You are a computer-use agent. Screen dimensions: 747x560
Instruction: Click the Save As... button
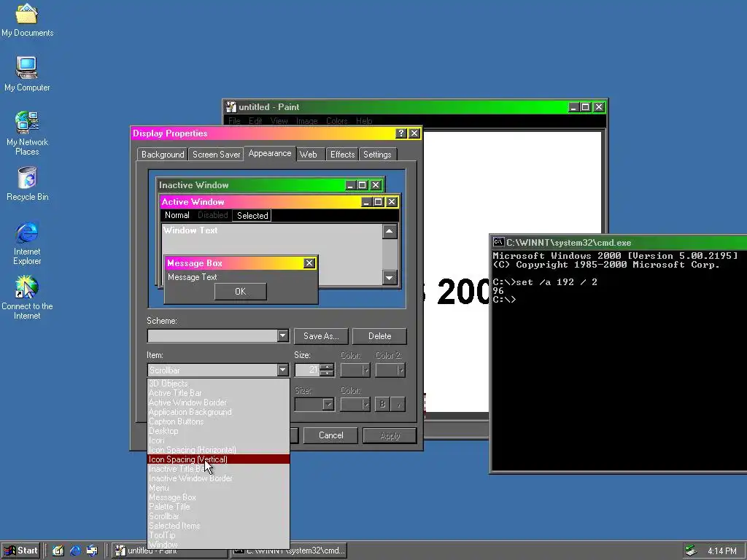(x=321, y=336)
